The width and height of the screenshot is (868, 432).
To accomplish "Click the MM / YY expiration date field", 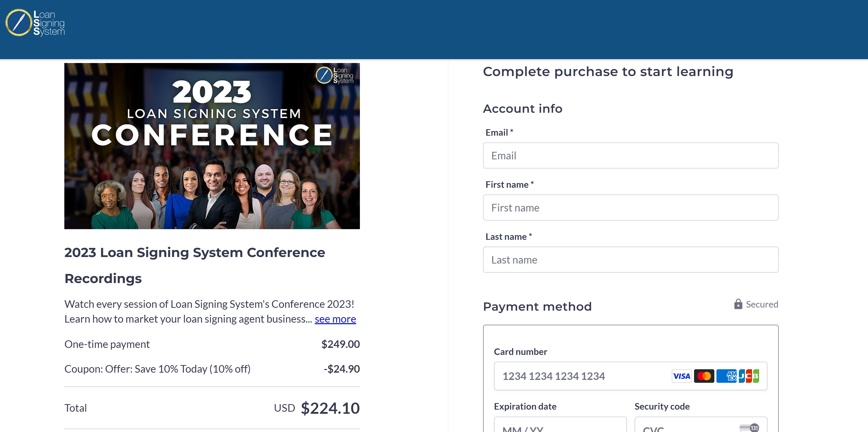I will click(560, 425).
